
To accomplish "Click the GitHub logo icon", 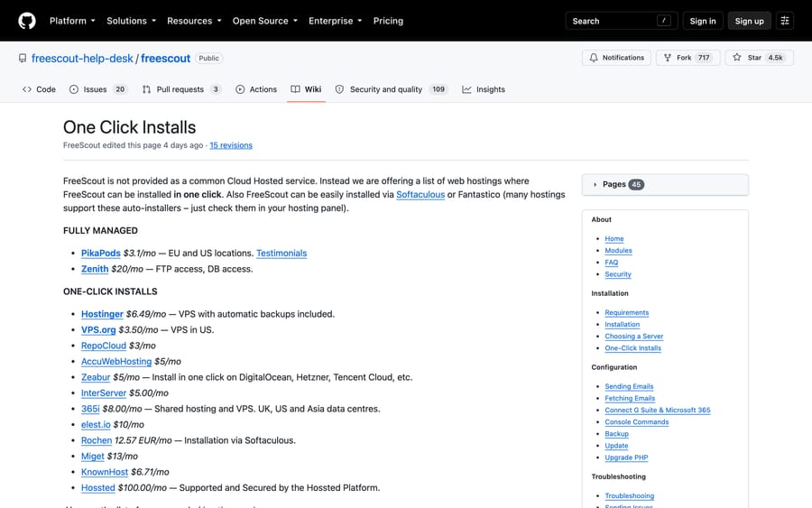I will coord(27,21).
